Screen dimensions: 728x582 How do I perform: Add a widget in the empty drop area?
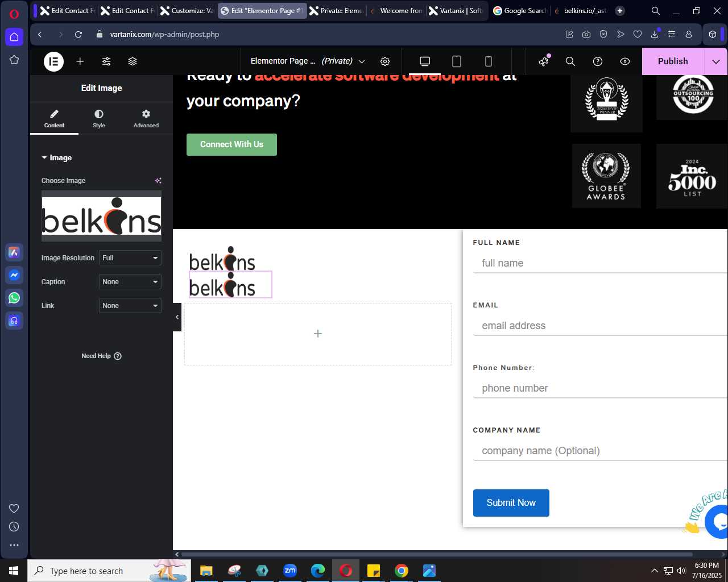point(318,334)
